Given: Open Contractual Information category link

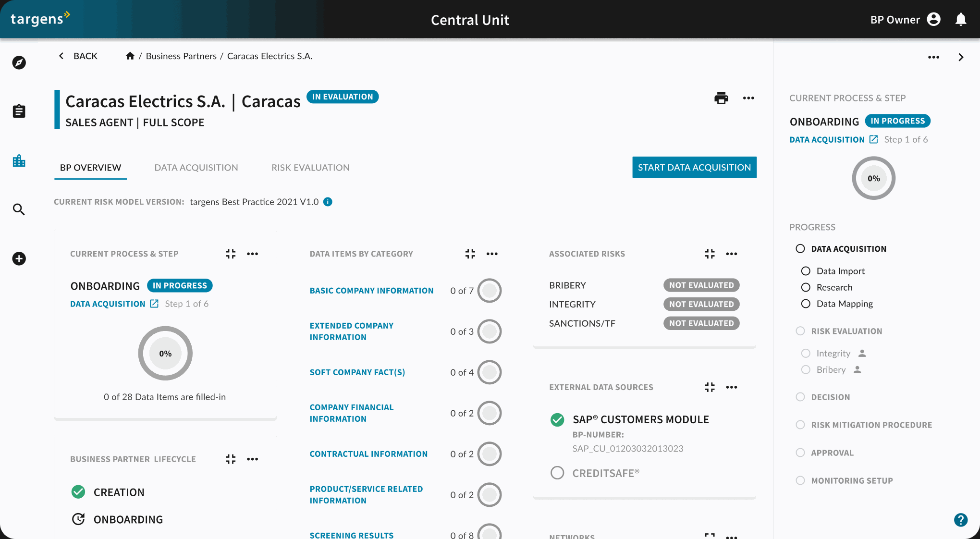Looking at the screenshot, I should 368,454.
